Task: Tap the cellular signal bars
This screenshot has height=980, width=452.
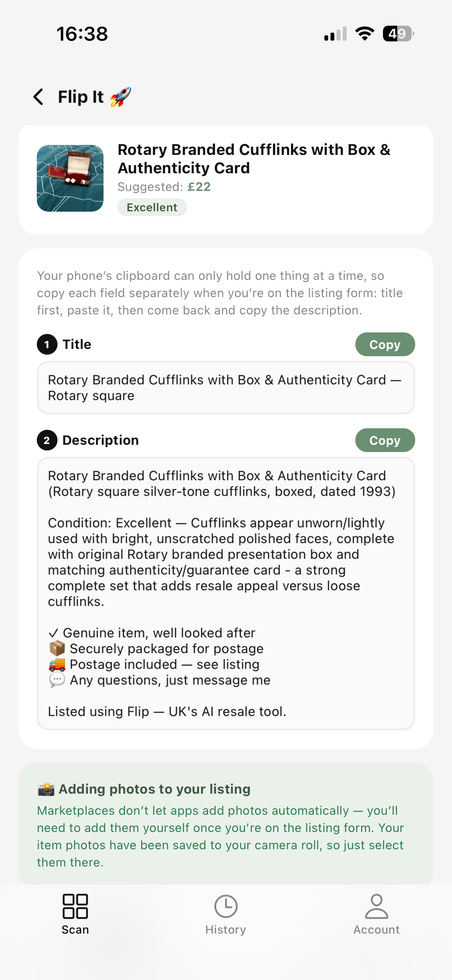Action: (x=335, y=34)
